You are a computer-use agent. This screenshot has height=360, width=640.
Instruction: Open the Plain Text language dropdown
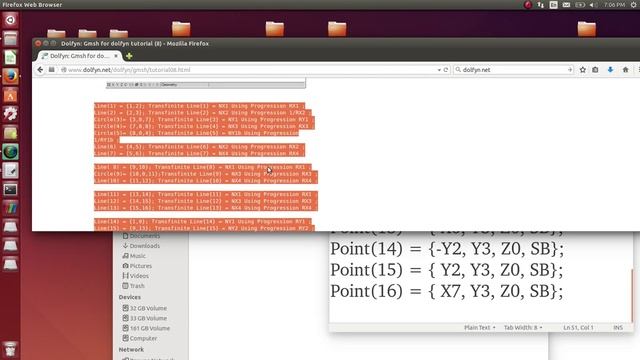point(480,327)
